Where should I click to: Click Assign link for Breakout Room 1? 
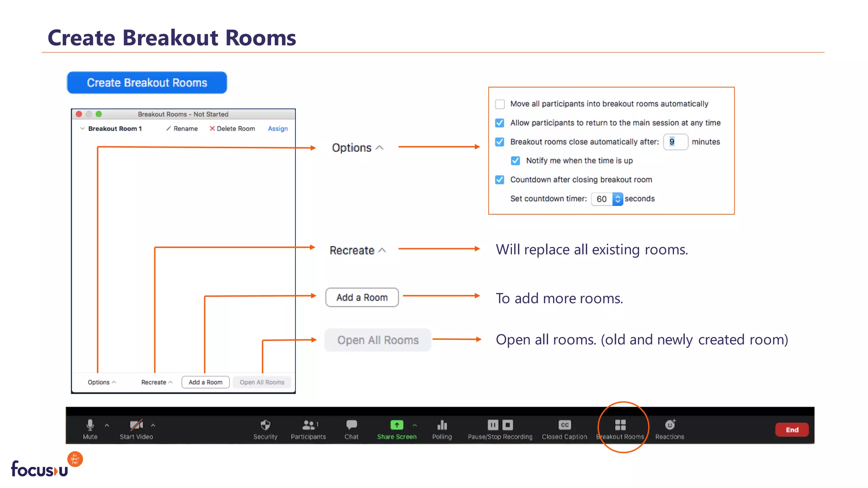[x=278, y=129]
